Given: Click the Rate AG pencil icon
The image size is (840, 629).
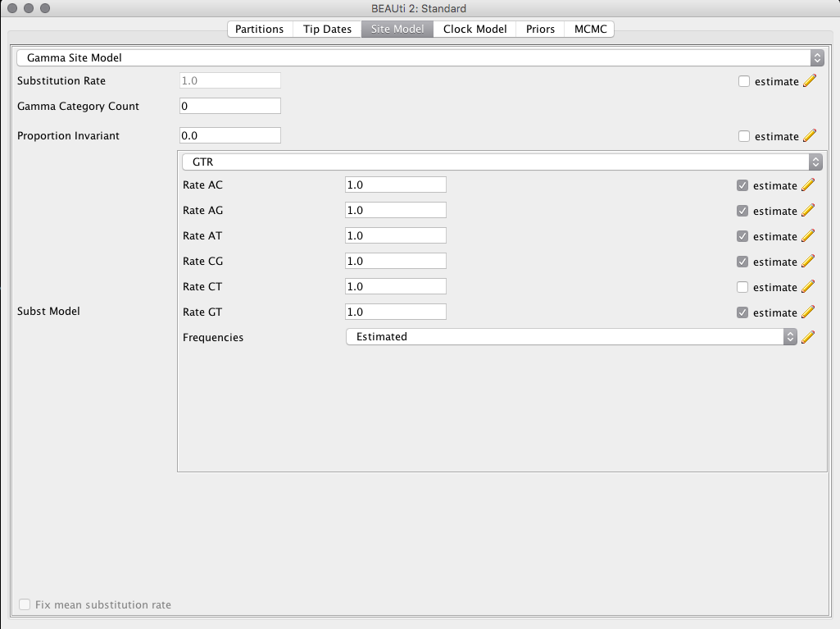Looking at the screenshot, I should point(808,210).
